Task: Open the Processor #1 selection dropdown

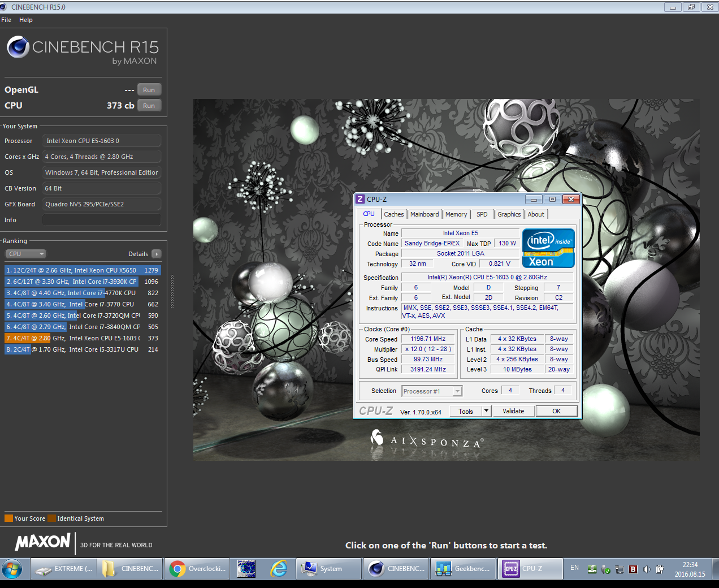Action: (432, 391)
